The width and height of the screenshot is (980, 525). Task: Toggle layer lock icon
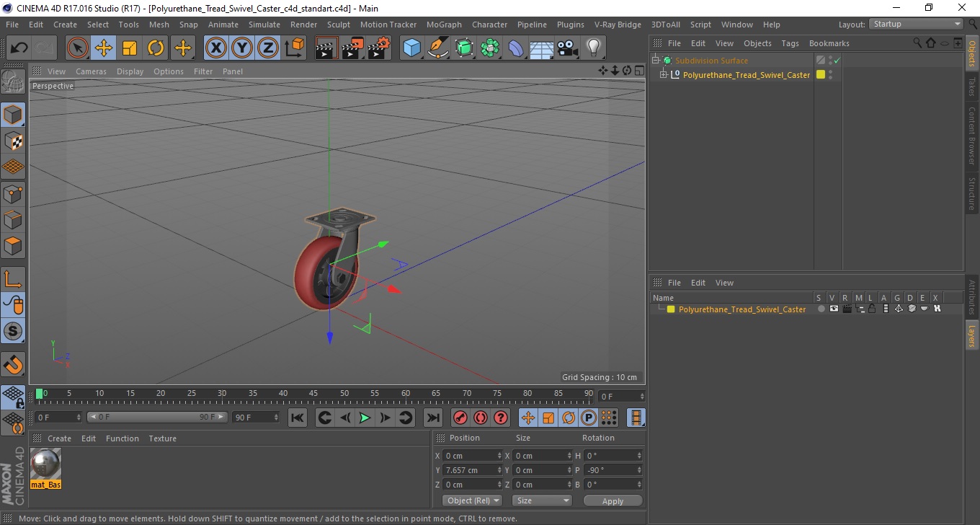[872, 309]
